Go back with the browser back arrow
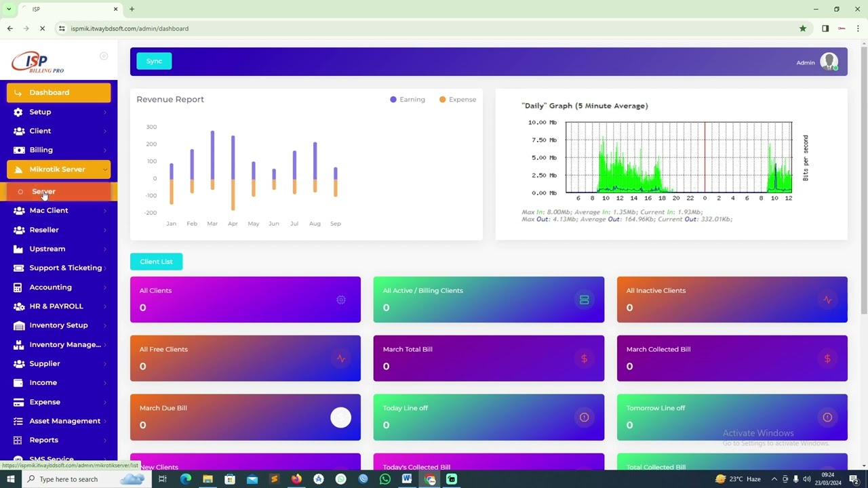 coord(9,28)
